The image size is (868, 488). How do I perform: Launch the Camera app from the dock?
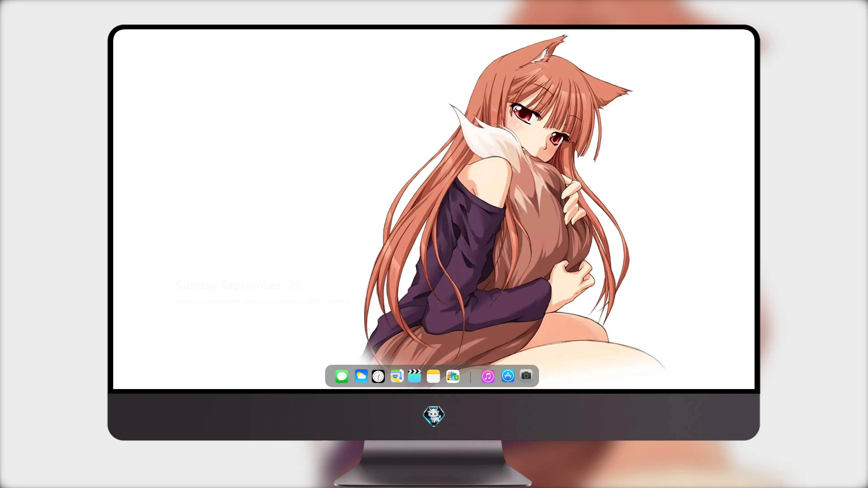click(526, 375)
